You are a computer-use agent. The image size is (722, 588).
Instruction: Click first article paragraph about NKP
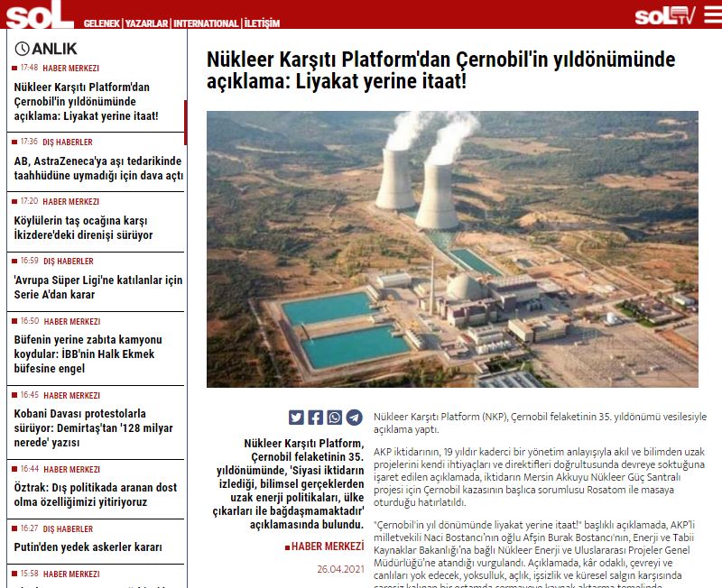[540, 423]
